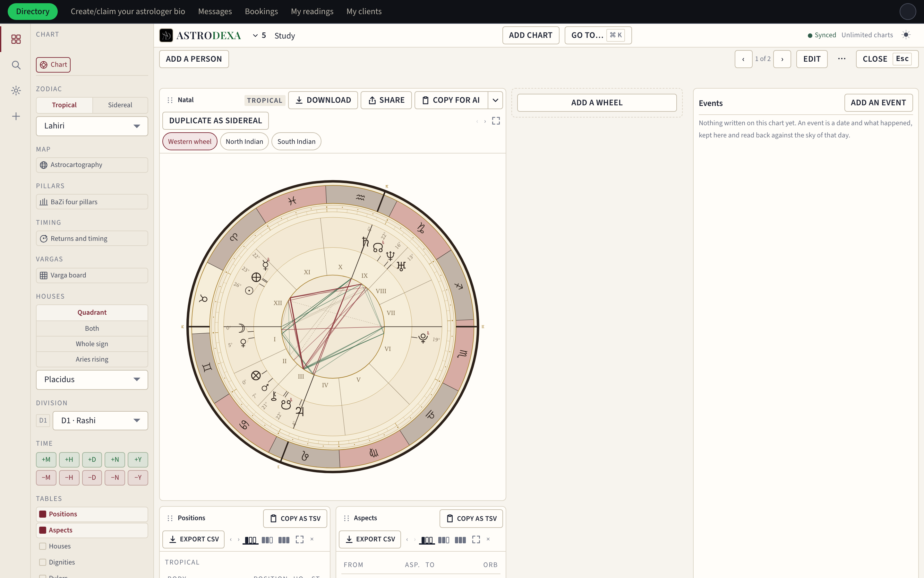The image size is (924, 578).
Task: Toggle the light/dark theme sun icon
Action: pos(906,35)
